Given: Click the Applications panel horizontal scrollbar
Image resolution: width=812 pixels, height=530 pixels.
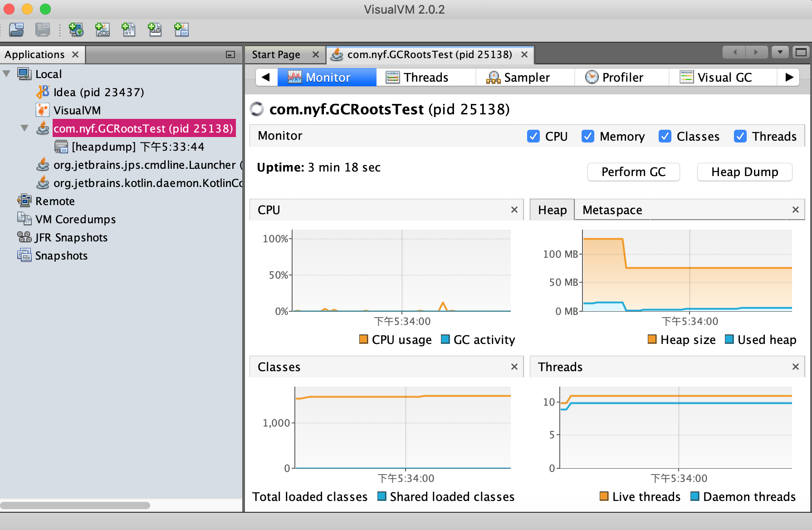Looking at the screenshot, I should pos(75,505).
